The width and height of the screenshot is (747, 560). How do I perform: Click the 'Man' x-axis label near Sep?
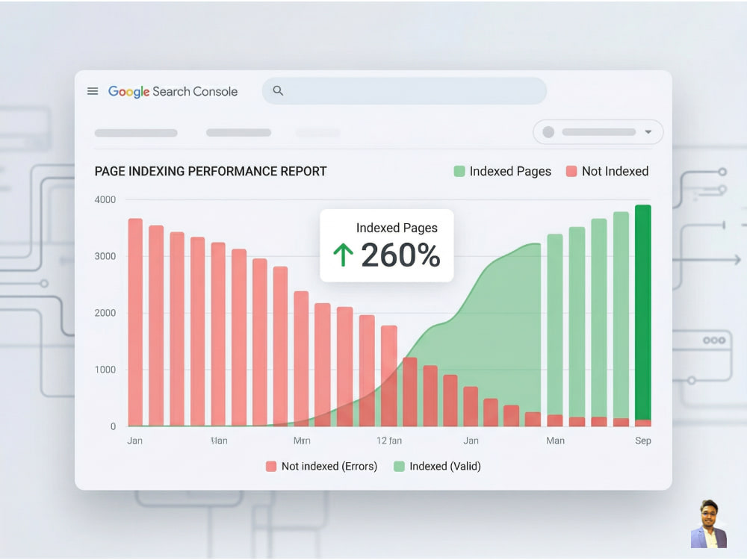click(555, 441)
